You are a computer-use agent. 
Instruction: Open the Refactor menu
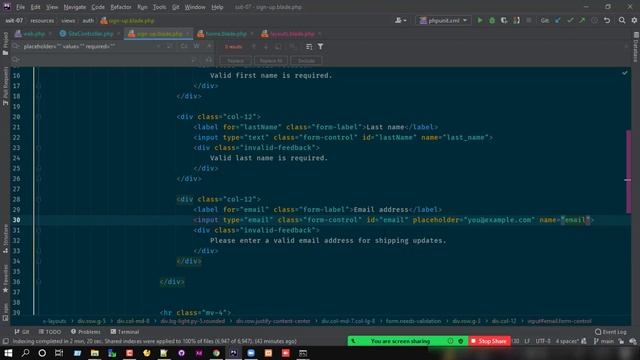(x=121, y=7)
